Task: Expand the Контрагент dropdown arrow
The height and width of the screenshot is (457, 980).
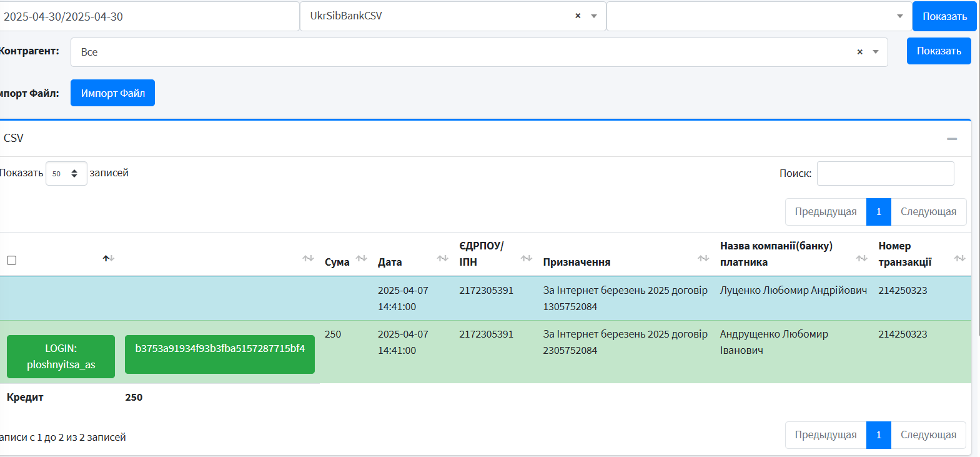Action: tap(876, 52)
